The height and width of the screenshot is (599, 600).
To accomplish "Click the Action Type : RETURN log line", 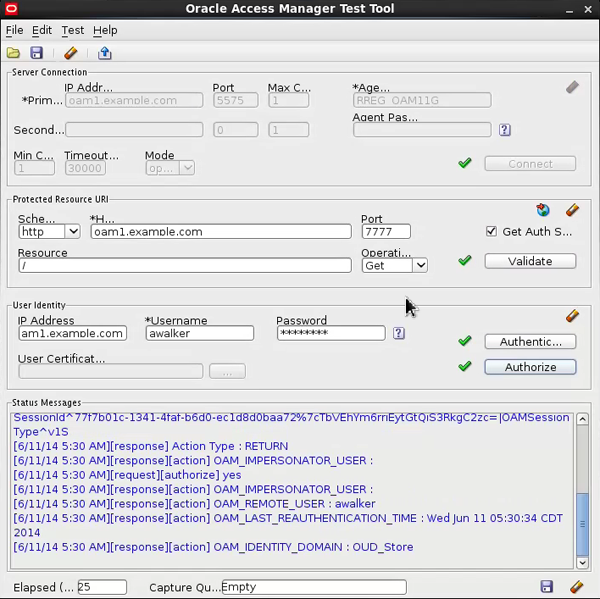I will [151, 446].
